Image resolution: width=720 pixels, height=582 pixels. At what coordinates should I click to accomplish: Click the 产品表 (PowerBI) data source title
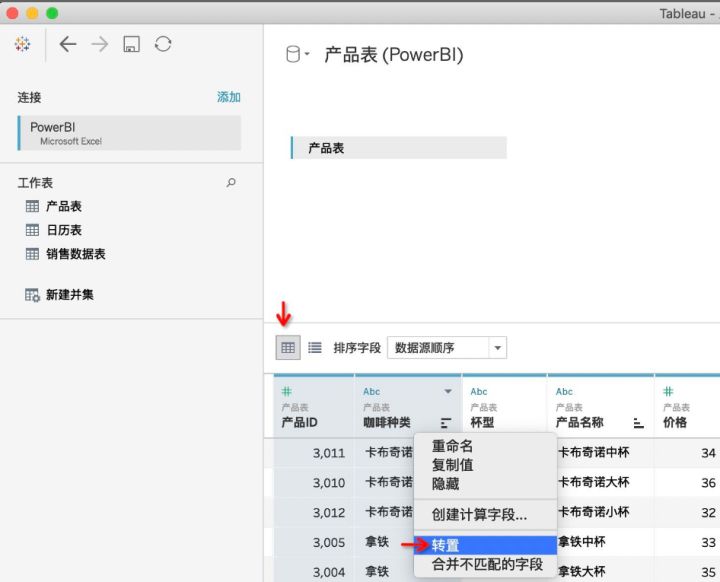pyautogui.click(x=394, y=55)
